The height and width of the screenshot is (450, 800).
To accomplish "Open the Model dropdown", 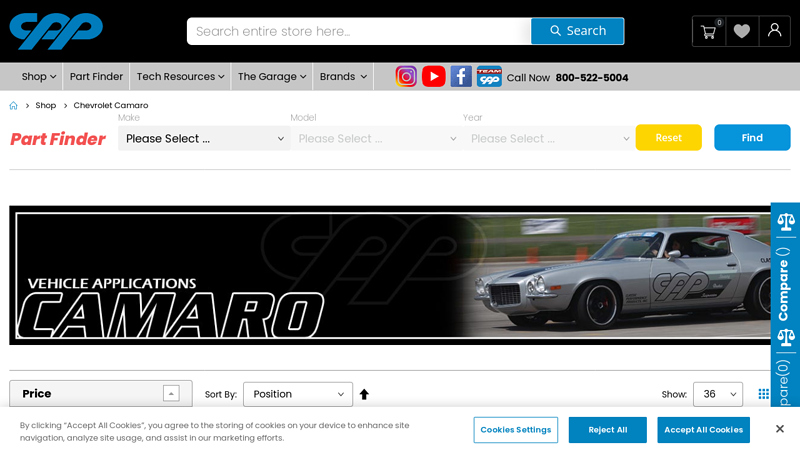I will (377, 138).
